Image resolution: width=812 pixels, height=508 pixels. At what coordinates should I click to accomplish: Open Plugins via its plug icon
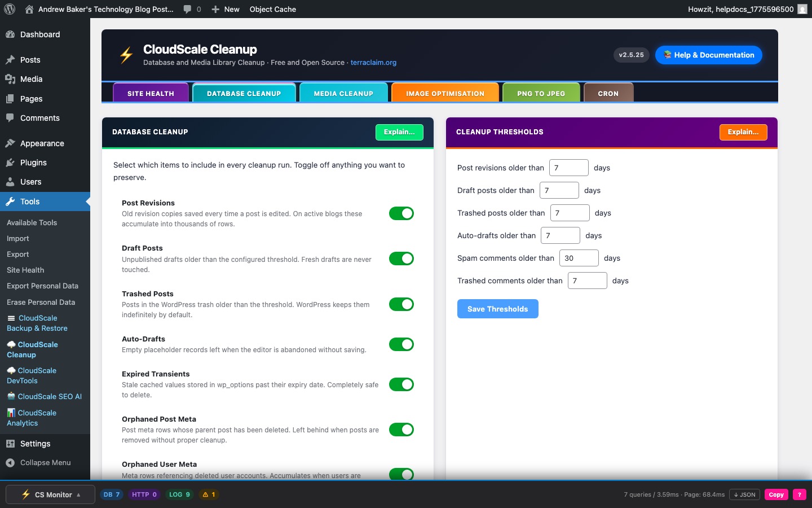coord(10,163)
